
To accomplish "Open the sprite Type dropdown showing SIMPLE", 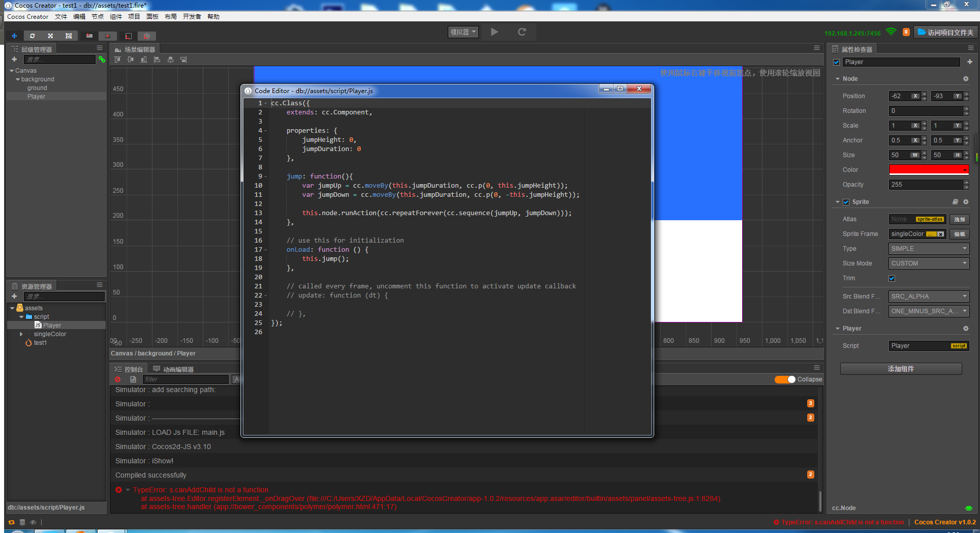I will [x=929, y=249].
